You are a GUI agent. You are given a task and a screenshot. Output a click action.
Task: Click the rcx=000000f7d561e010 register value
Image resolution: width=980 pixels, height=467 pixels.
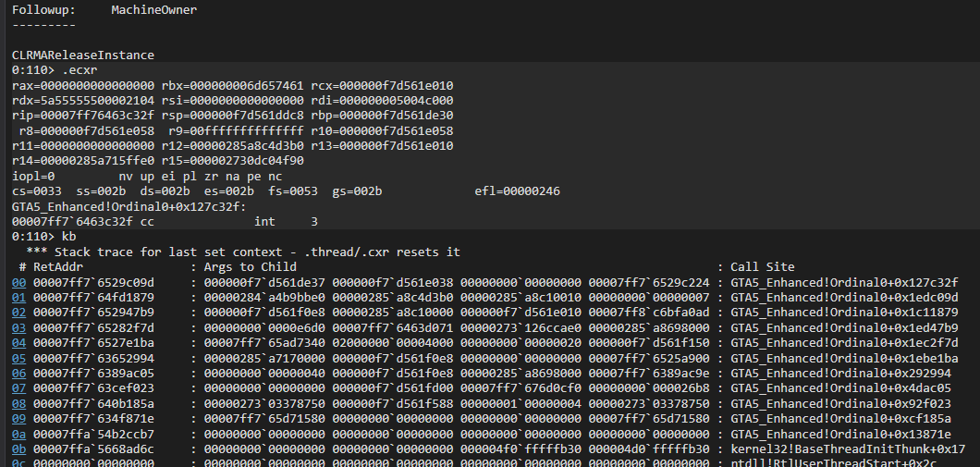382,86
